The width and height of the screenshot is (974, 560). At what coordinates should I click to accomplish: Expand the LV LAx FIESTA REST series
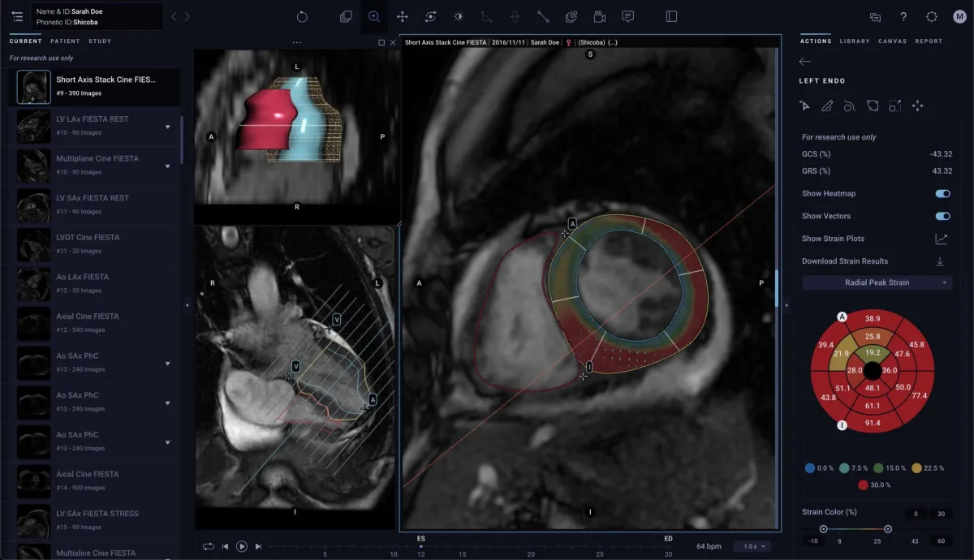167,127
